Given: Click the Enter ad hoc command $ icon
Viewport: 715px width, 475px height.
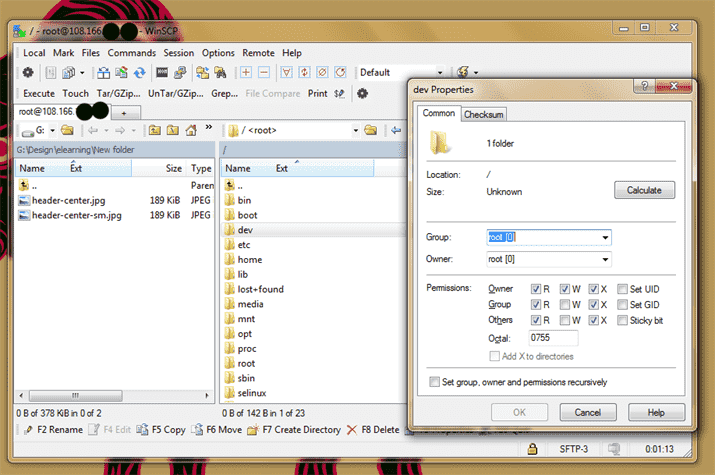Looking at the screenshot, I should [339, 93].
